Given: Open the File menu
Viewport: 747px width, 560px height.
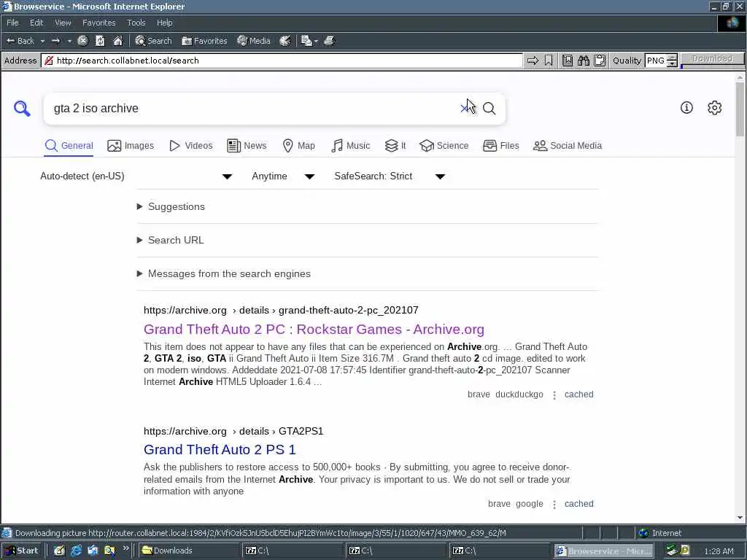Looking at the screenshot, I should pyautogui.click(x=12, y=23).
